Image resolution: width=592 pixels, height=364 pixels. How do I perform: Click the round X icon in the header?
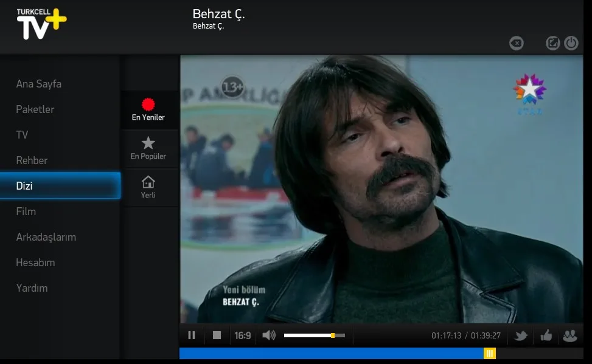pyautogui.click(x=516, y=43)
